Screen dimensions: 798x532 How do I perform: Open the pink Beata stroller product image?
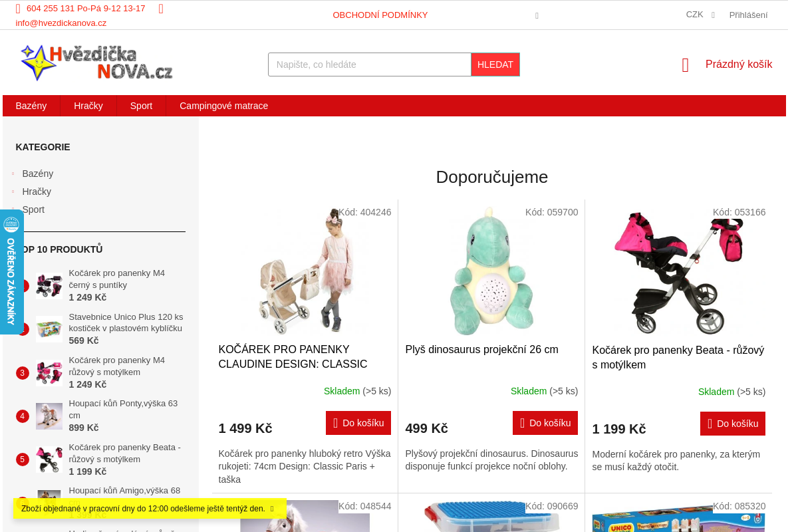click(x=678, y=273)
